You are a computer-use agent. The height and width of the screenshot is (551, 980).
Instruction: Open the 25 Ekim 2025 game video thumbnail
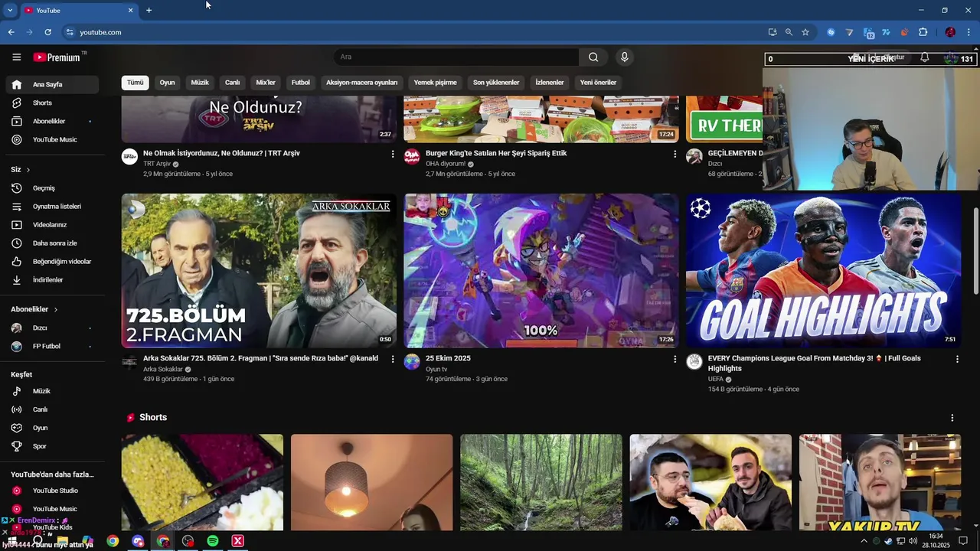tap(541, 271)
